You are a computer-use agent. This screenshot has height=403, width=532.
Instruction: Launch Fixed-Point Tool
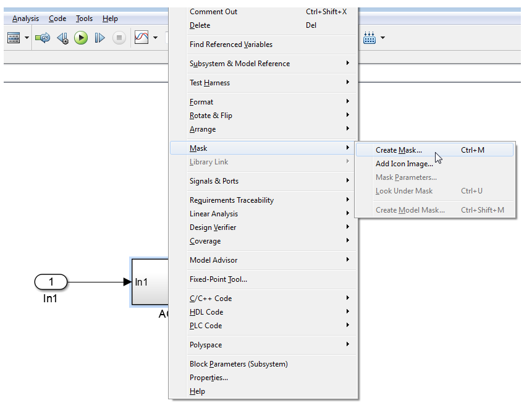pyautogui.click(x=263, y=279)
